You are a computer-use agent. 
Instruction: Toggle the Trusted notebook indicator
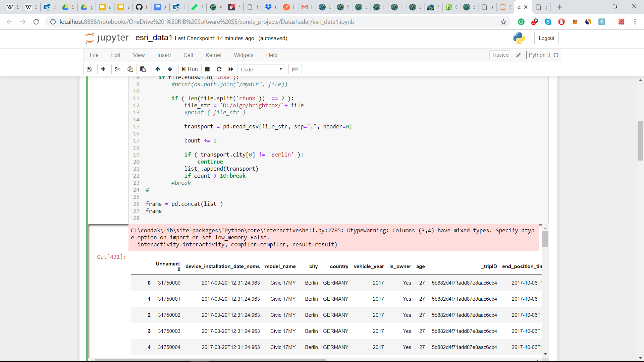coord(500,55)
